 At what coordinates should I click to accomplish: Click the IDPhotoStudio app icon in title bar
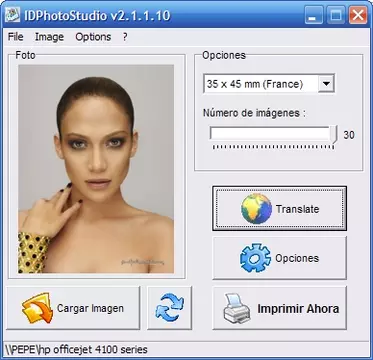[x=12, y=15]
